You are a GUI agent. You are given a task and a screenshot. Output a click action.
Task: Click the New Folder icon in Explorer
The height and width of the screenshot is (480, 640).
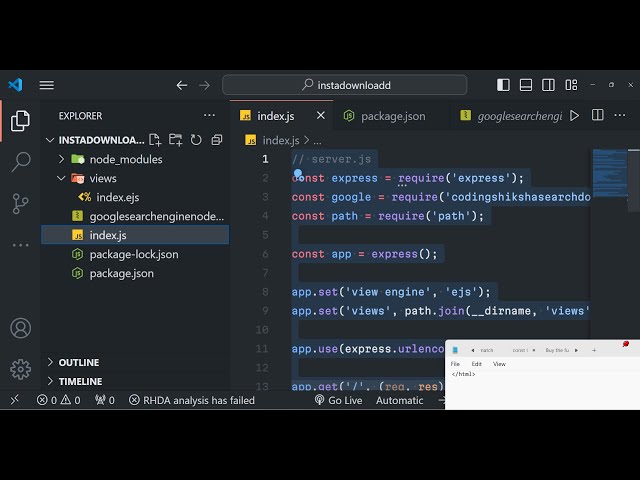pyautogui.click(x=176, y=140)
